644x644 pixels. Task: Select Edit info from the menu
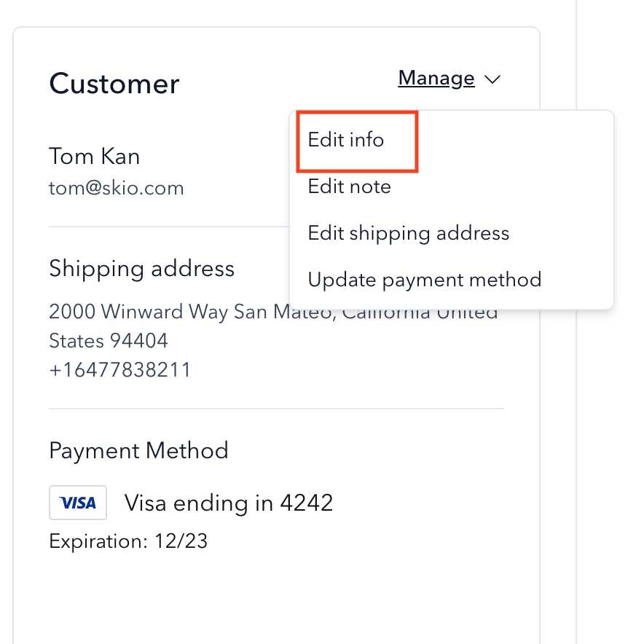click(x=346, y=140)
